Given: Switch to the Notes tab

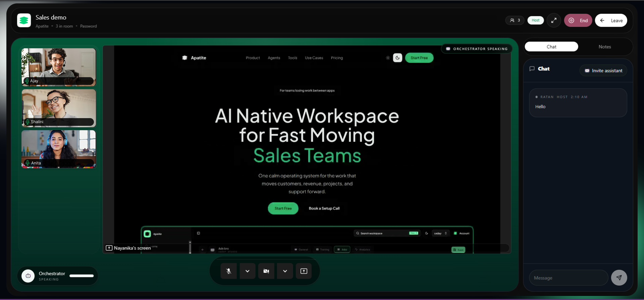Looking at the screenshot, I should (605, 47).
